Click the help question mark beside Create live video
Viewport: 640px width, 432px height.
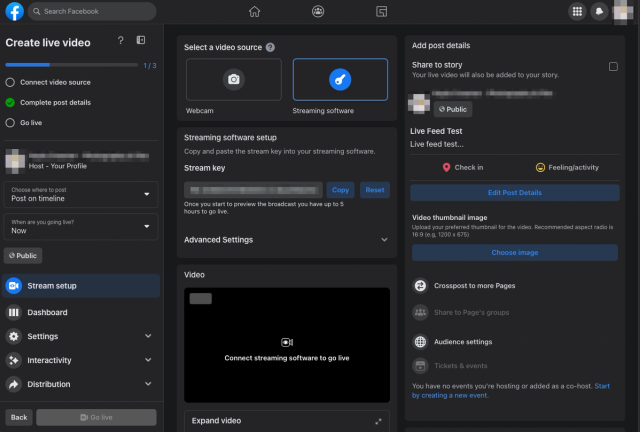(x=120, y=40)
